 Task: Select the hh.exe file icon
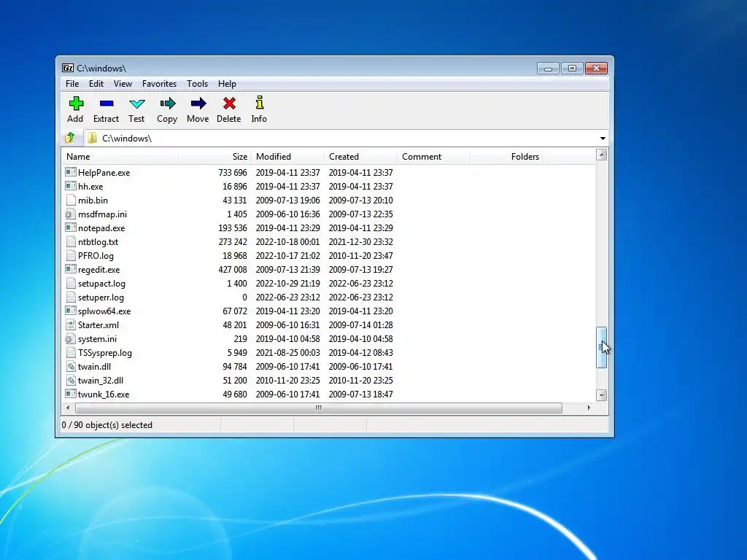tap(71, 186)
